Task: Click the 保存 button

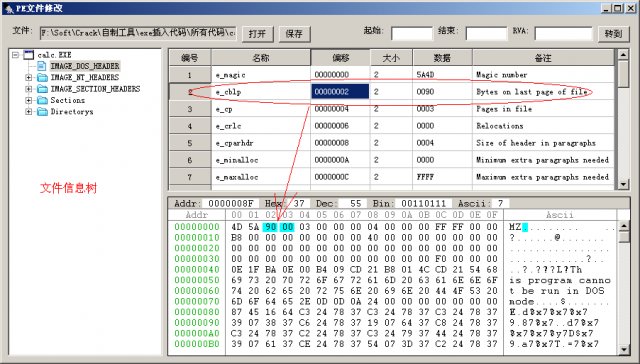Action: tap(294, 34)
